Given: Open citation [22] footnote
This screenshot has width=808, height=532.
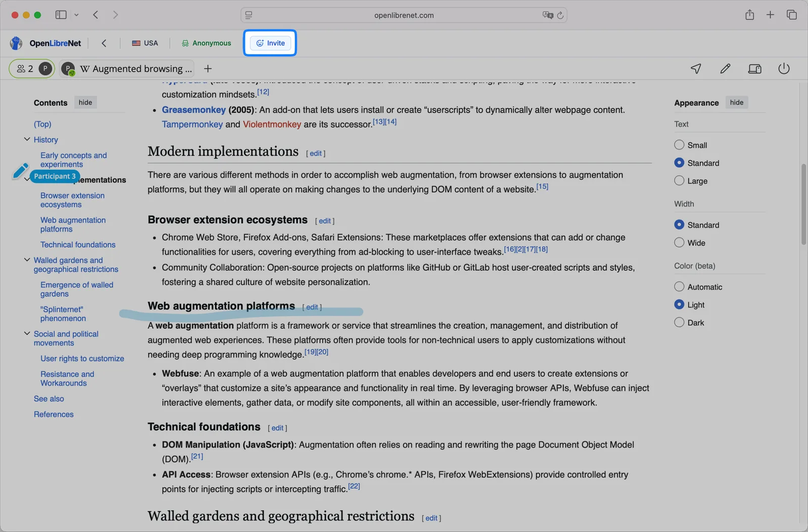Looking at the screenshot, I should pyautogui.click(x=354, y=487).
